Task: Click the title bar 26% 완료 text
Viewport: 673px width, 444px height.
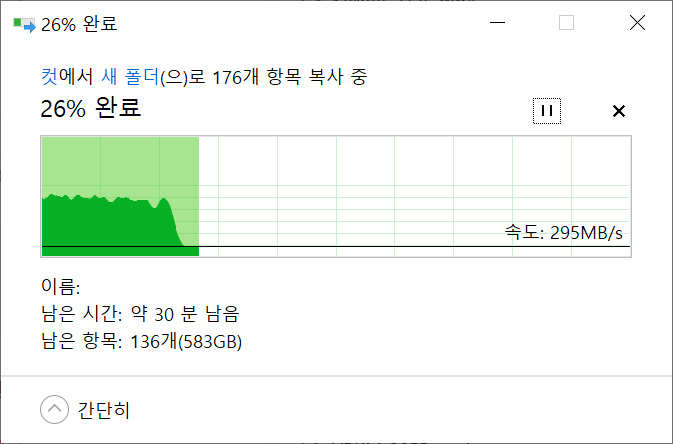Action: click(79, 24)
